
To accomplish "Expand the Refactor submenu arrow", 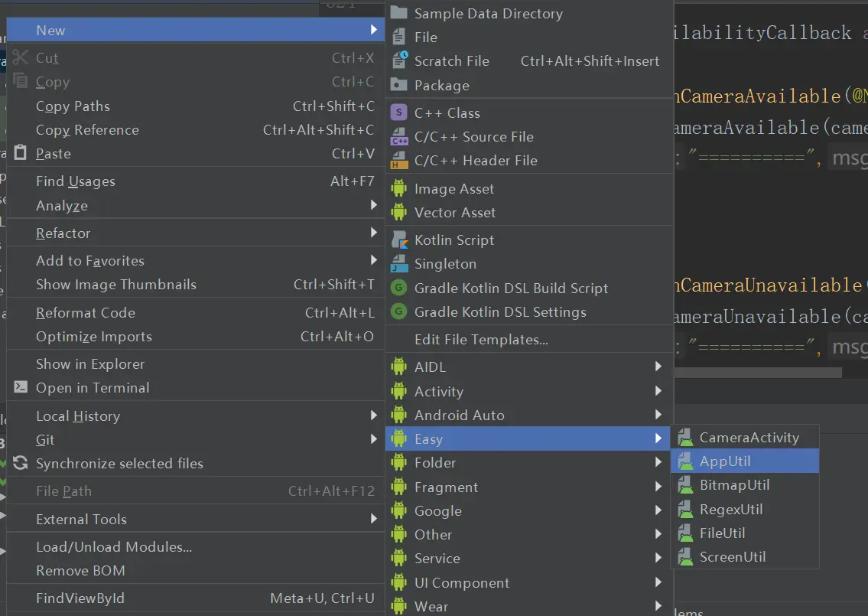I will [x=374, y=233].
